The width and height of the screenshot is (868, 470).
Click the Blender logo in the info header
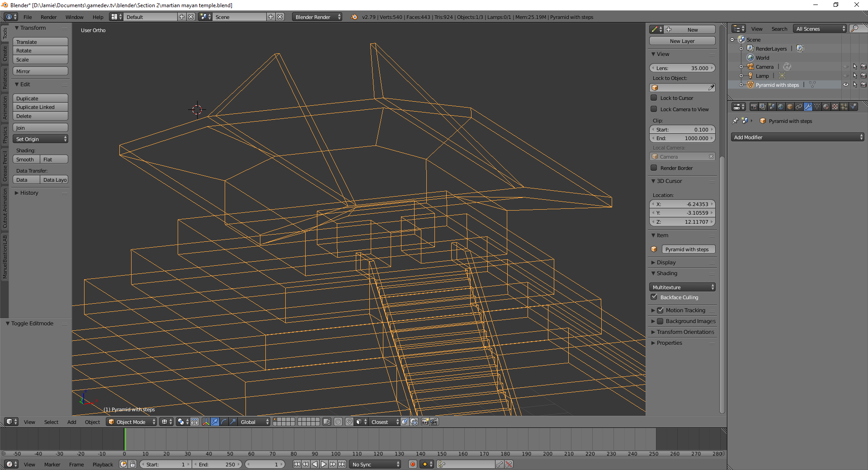354,17
